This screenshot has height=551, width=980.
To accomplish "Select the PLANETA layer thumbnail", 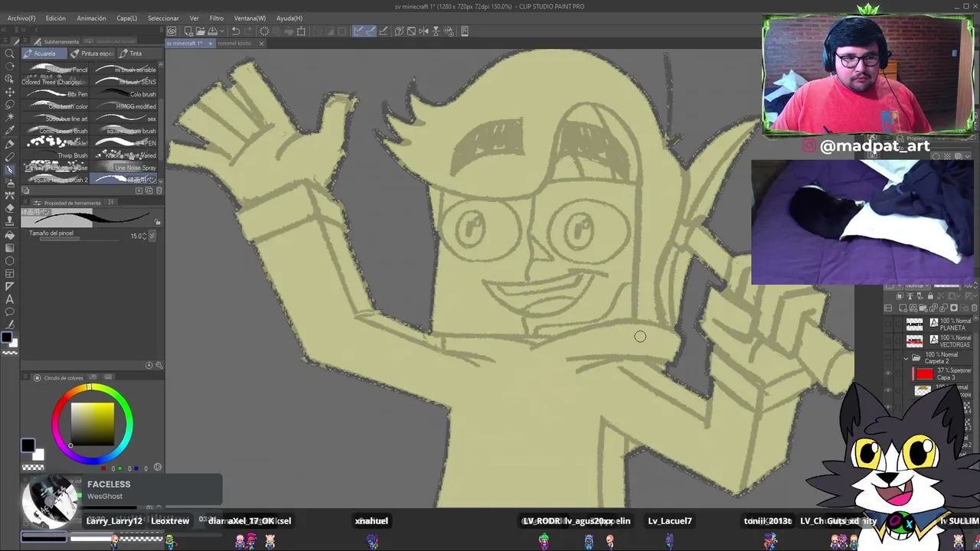I will click(x=914, y=324).
